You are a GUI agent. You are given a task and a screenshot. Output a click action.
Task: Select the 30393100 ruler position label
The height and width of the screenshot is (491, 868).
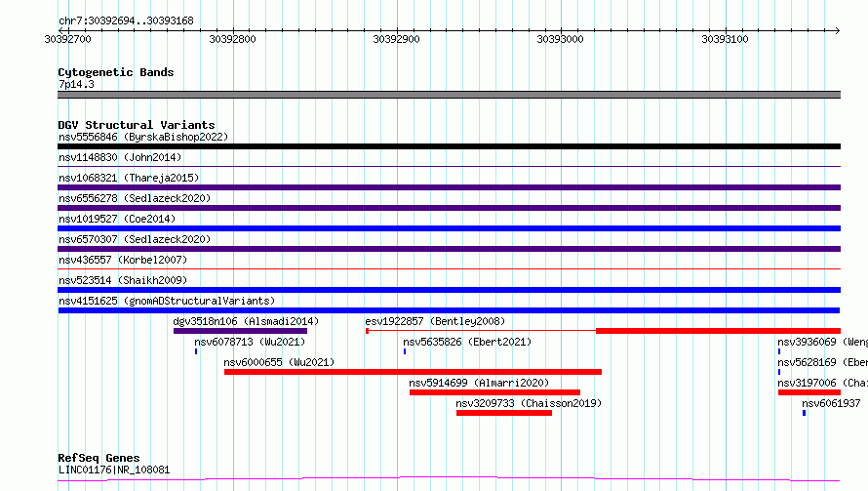725,39
